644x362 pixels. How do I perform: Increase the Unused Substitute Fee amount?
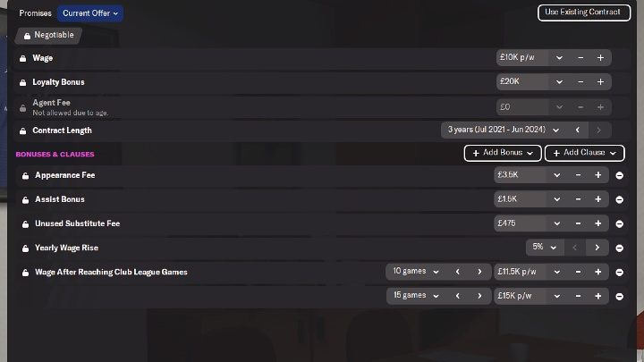pos(598,223)
